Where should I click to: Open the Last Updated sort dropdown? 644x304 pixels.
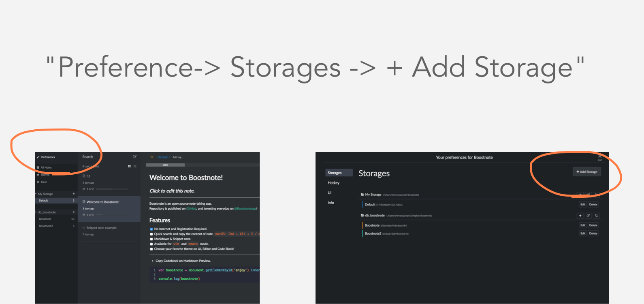click(x=91, y=167)
